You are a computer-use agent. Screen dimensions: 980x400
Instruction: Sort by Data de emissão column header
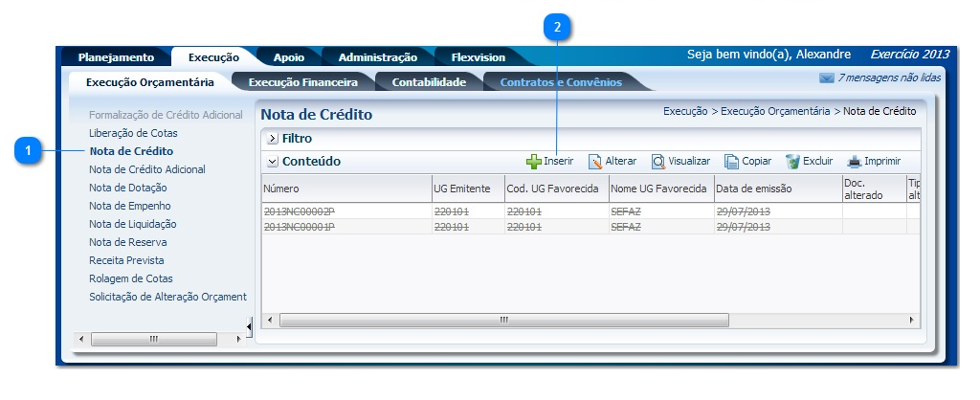754,189
